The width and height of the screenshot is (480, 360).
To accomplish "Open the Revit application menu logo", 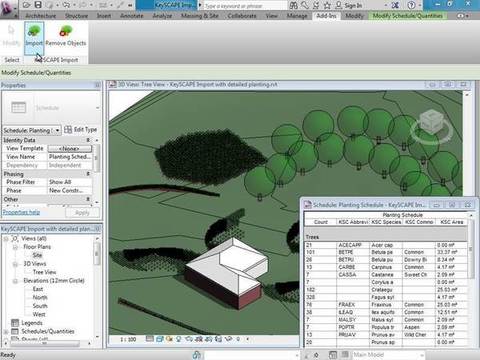I will tap(7, 7).
